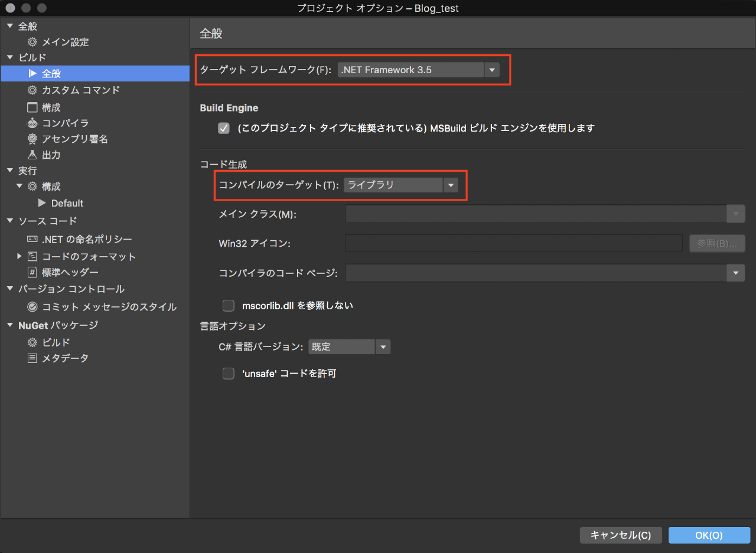Collapse the top 全般 tree section
Screen dimensions: 756x553
(9, 26)
